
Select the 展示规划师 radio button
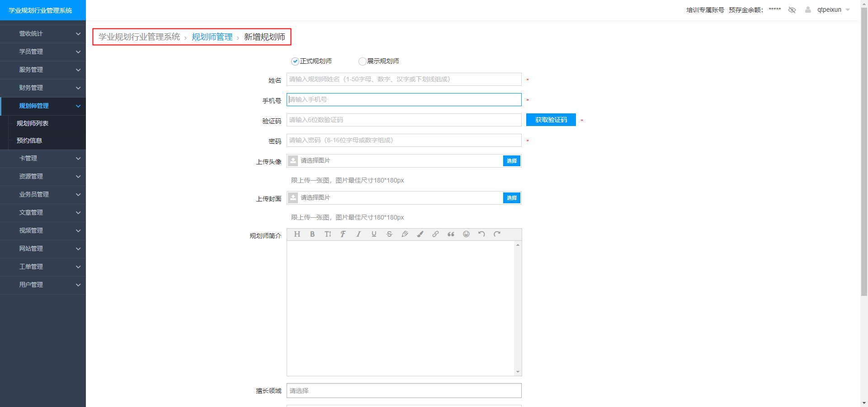[x=362, y=61]
